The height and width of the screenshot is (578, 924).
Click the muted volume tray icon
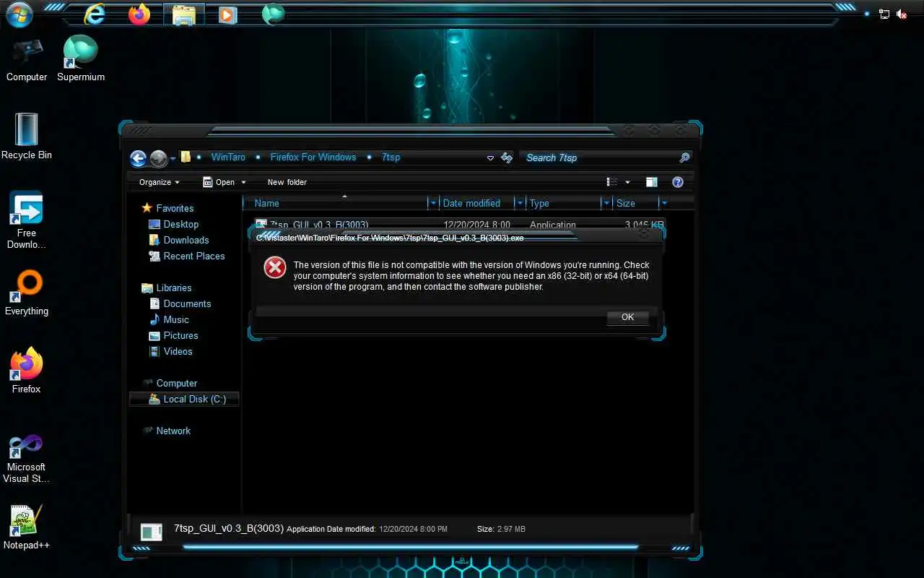pos(902,14)
